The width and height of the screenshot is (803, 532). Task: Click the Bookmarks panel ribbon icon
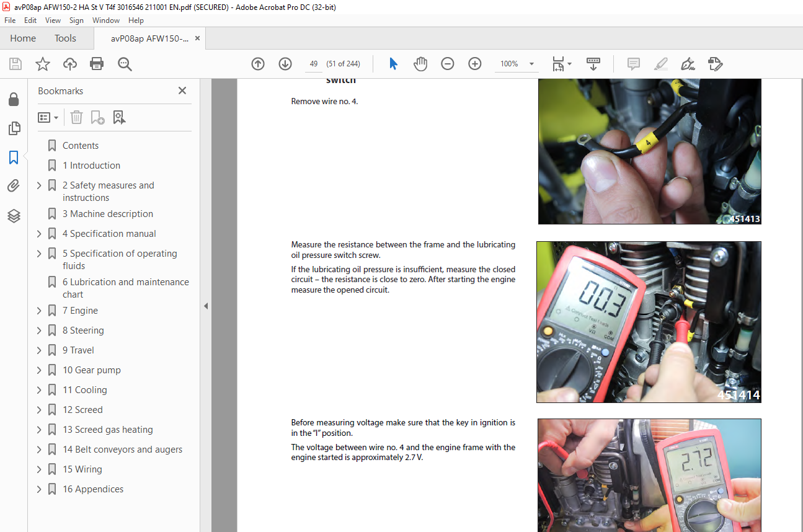tap(14, 157)
